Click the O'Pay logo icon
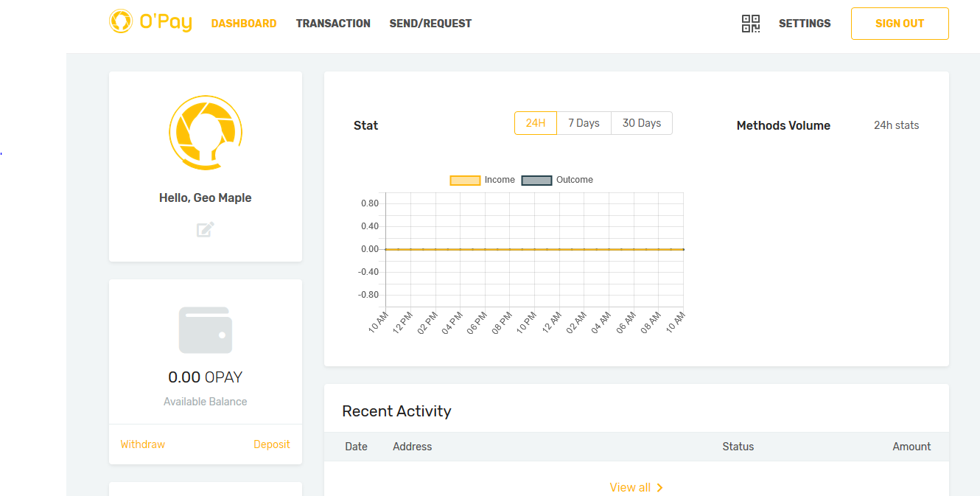The image size is (980, 496). tap(121, 22)
